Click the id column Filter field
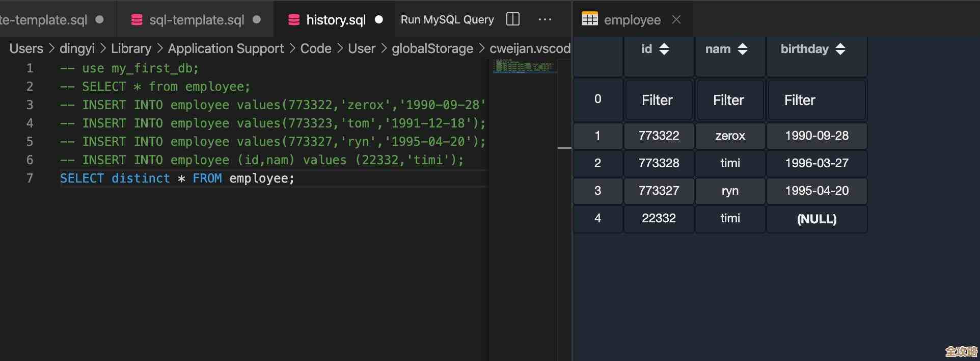This screenshot has width=980, height=361. coord(658,100)
